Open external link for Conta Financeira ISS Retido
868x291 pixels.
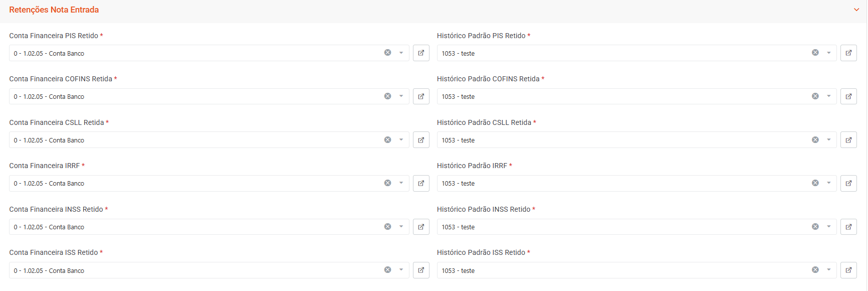[421, 270]
